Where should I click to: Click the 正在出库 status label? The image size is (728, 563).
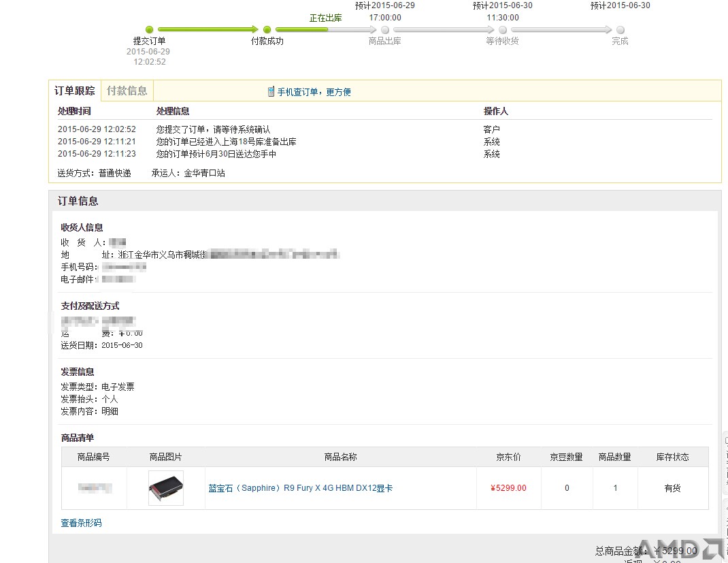[325, 18]
